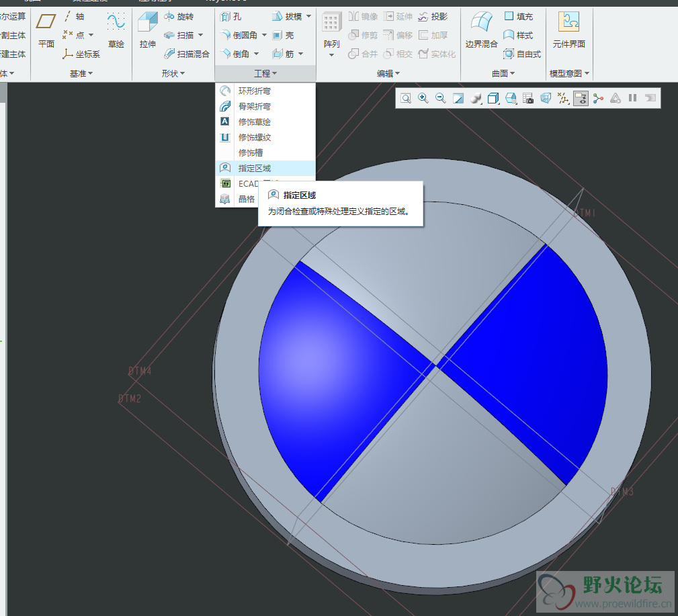
Task: Activate the 拉伸 (Extrude) tool
Action: pos(147,30)
